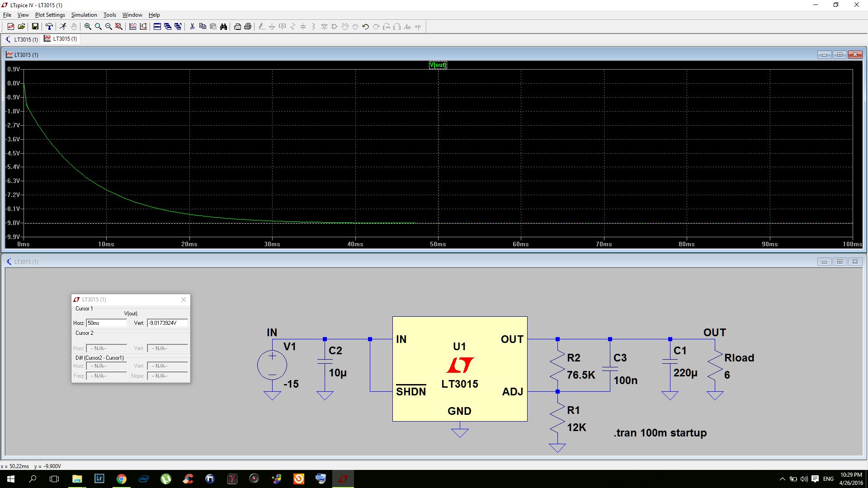Click the paste toolbar icon
868x488 pixels.
pyautogui.click(x=213, y=27)
